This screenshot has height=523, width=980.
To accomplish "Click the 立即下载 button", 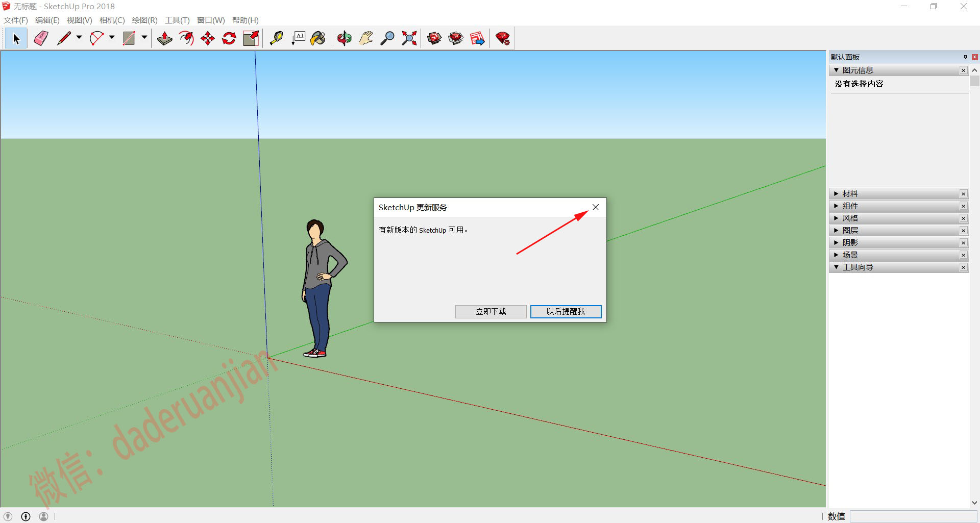I will [x=491, y=312].
